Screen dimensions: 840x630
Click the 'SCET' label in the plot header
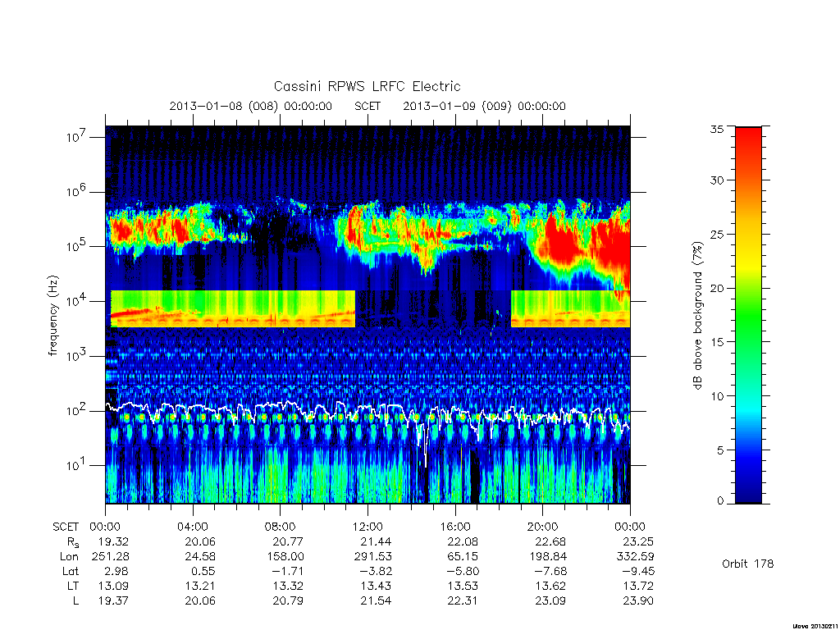pyautogui.click(x=367, y=106)
